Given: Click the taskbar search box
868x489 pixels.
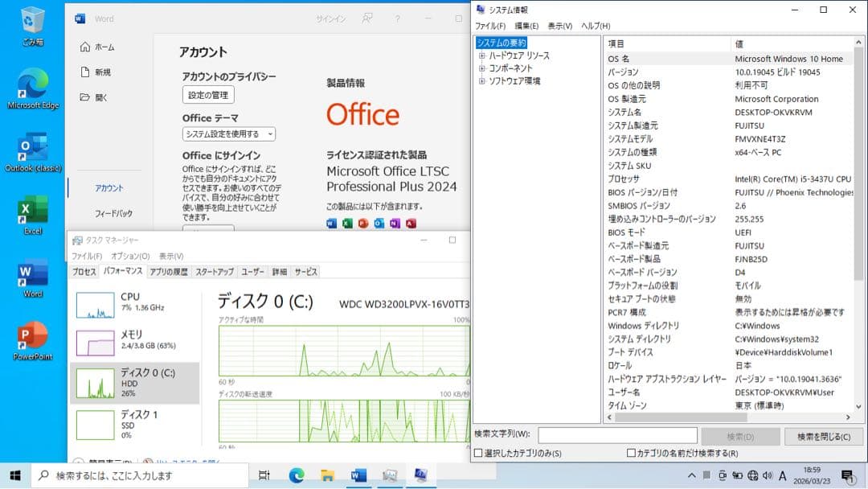Looking at the screenshot, I should pos(140,475).
